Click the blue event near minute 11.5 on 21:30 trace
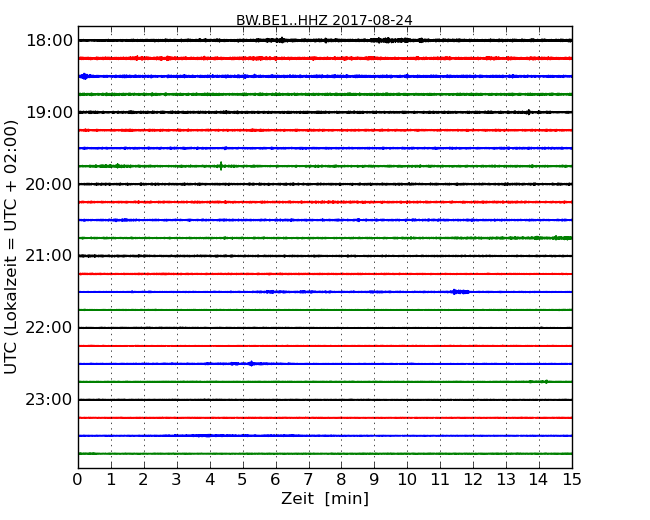The image size is (650, 520). (460, 292)
